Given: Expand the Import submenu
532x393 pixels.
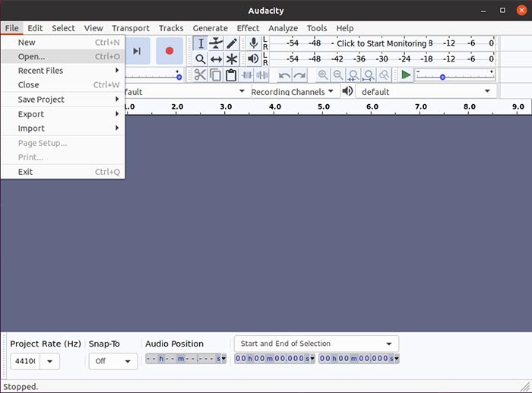Looking at the screenshot, I should pos(63,128).
